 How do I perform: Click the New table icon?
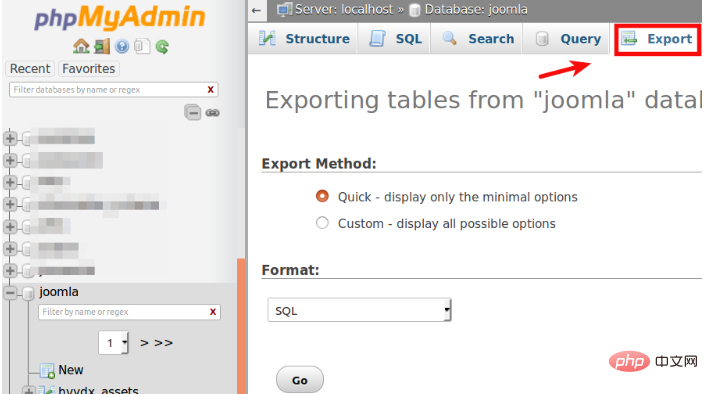[x=47, y=371]
